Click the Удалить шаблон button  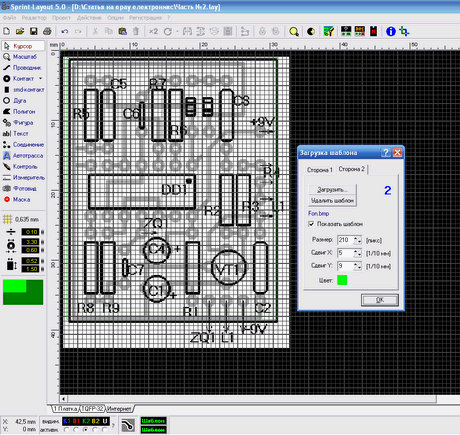[332, 201]
